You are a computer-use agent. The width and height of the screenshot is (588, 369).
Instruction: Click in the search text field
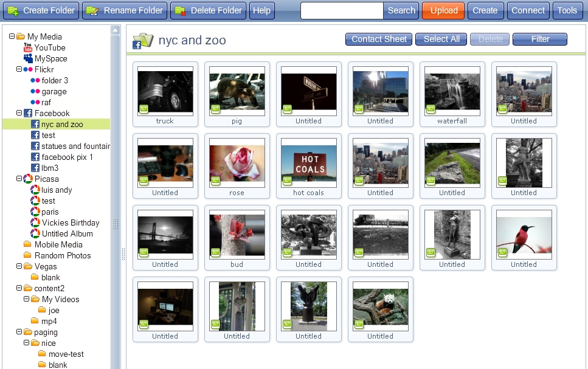[342, 10]
